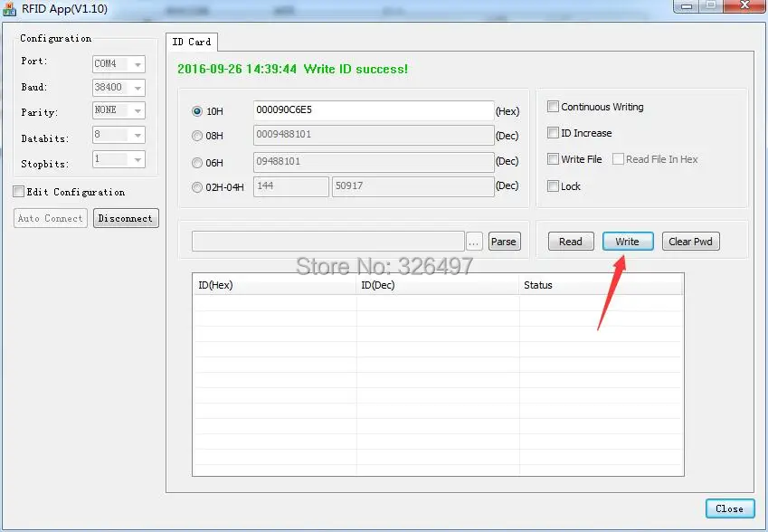This screenshot has width=768, height=532.
Task: Close the RFID App window
Action: (745, 5)
